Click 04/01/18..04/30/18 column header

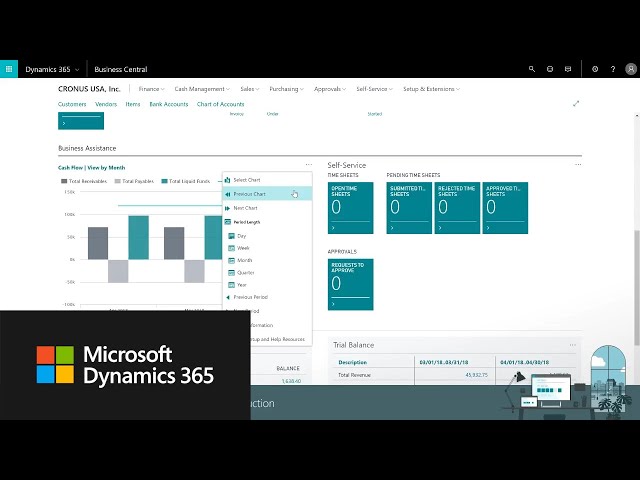(524, 362)
